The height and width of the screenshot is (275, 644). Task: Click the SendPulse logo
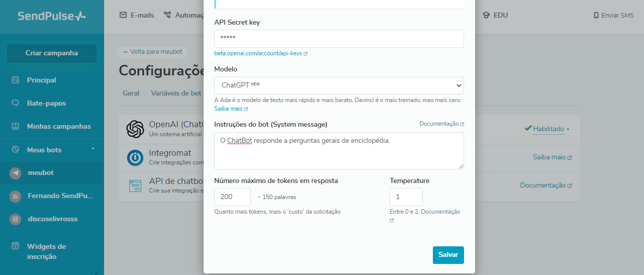(x=52, y=16)
